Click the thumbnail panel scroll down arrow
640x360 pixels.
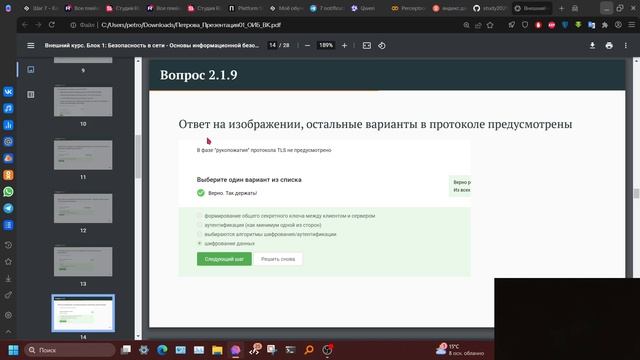tap(138, 336)
